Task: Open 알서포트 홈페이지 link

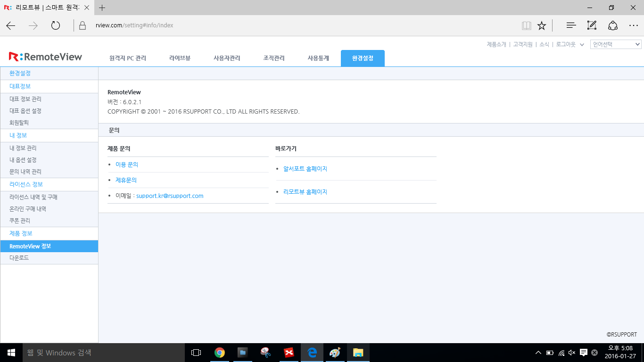Action: point(305,169)
